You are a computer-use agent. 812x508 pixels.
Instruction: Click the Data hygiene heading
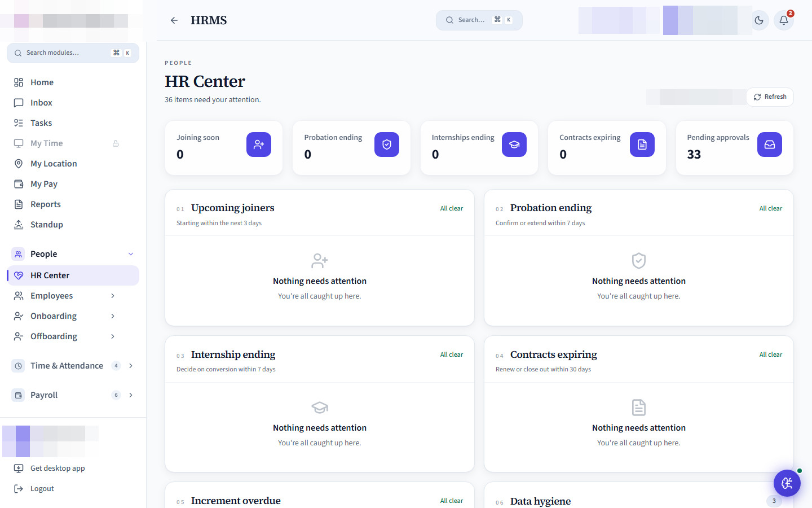tap(540, 501)
